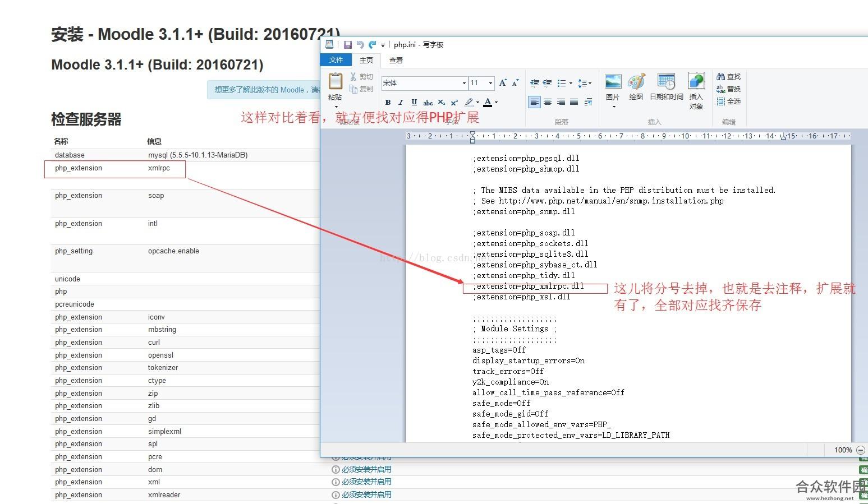
Task: Redo the last action in WordPad
Action: click(372, 45)
